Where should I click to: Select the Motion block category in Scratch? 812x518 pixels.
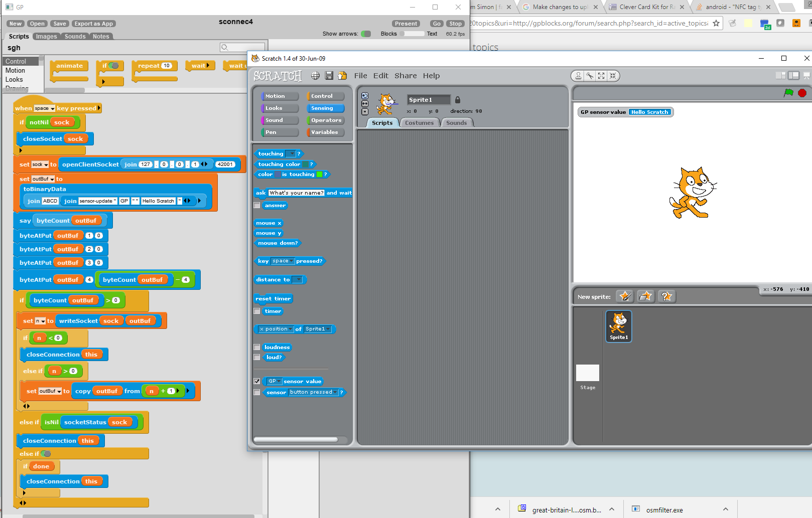[x=279, y=96]
